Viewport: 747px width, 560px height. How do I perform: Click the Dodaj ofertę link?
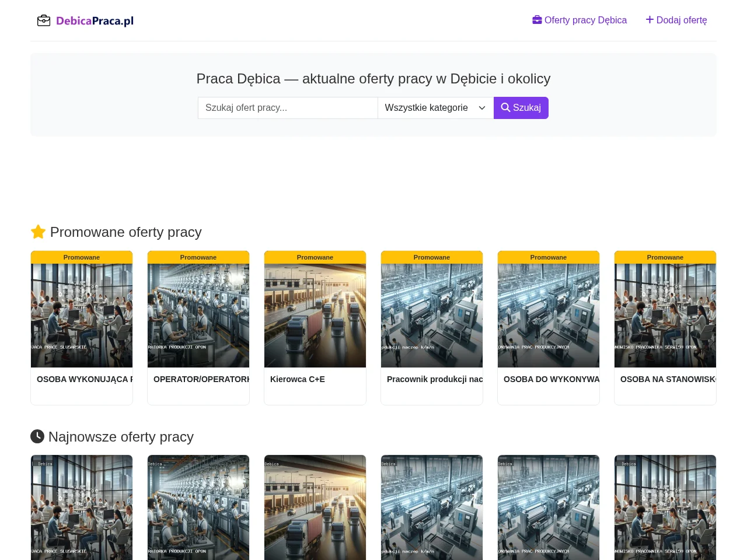coord(676,20)
